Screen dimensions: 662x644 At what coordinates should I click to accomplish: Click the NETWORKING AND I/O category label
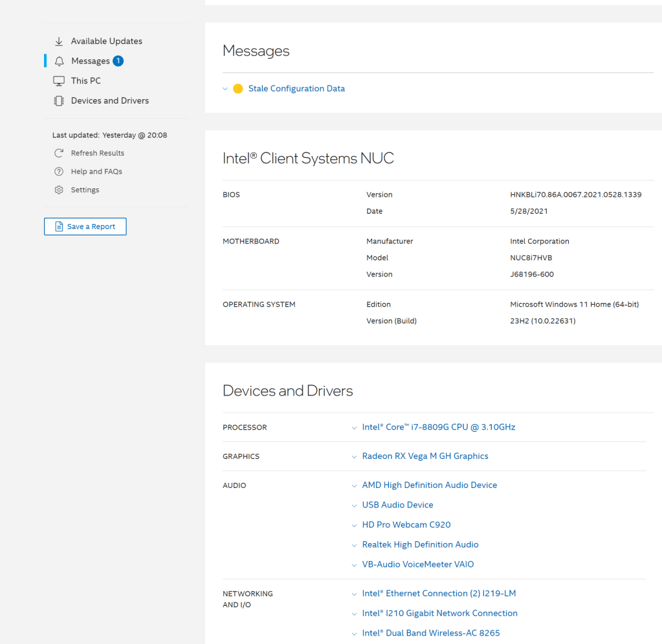coord(247,599)
